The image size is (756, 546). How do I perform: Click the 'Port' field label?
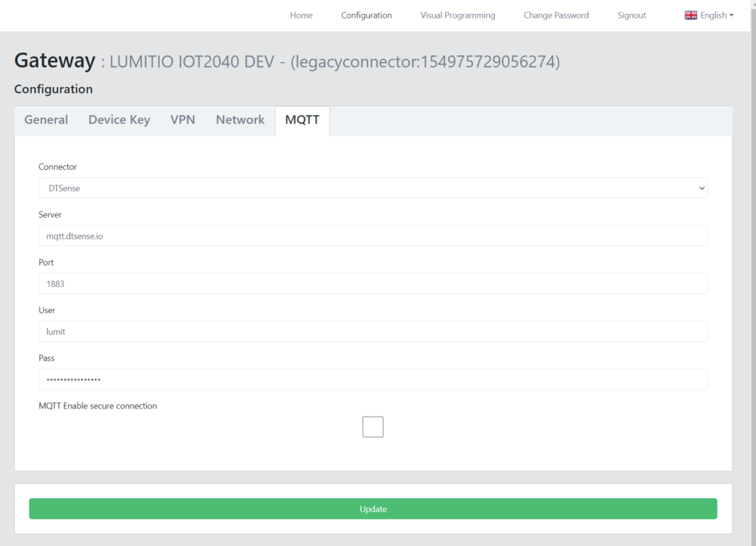click(x=47, y=262)
